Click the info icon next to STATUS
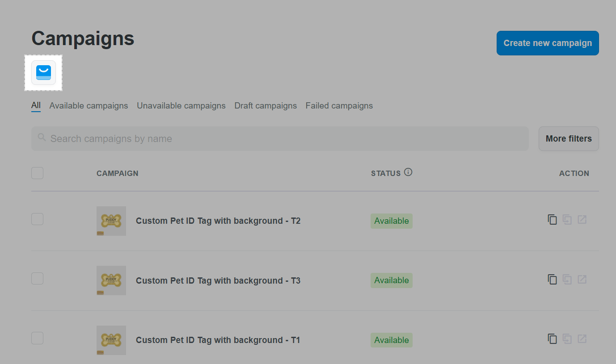 [x=408, y=172]
